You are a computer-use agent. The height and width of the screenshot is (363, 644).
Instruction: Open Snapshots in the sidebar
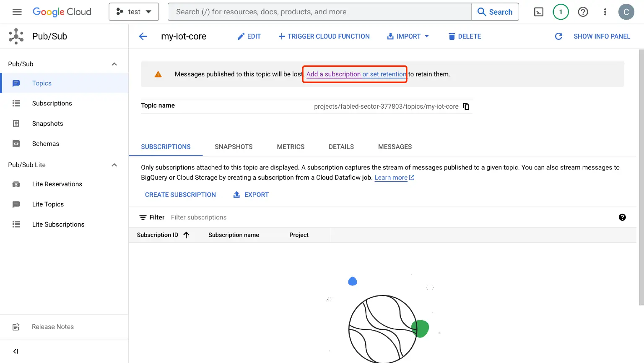(47, 124)
